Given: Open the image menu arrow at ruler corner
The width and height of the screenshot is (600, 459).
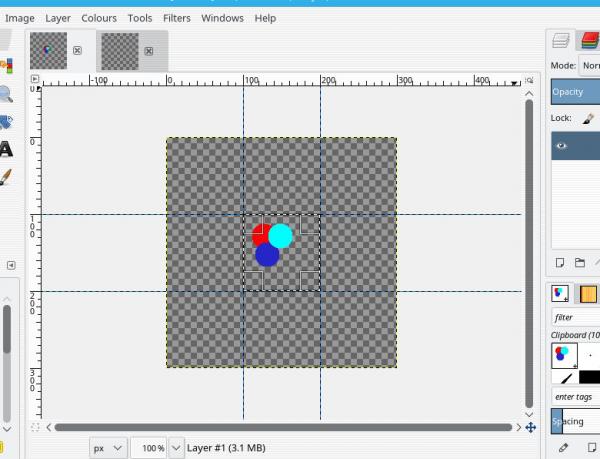Looking at the screenshot, I should tap(35, 79).
